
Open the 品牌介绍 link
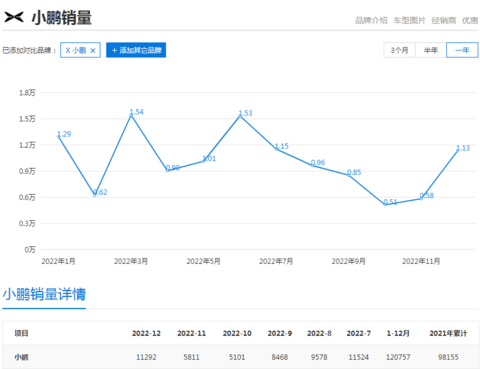pos(371,20)
